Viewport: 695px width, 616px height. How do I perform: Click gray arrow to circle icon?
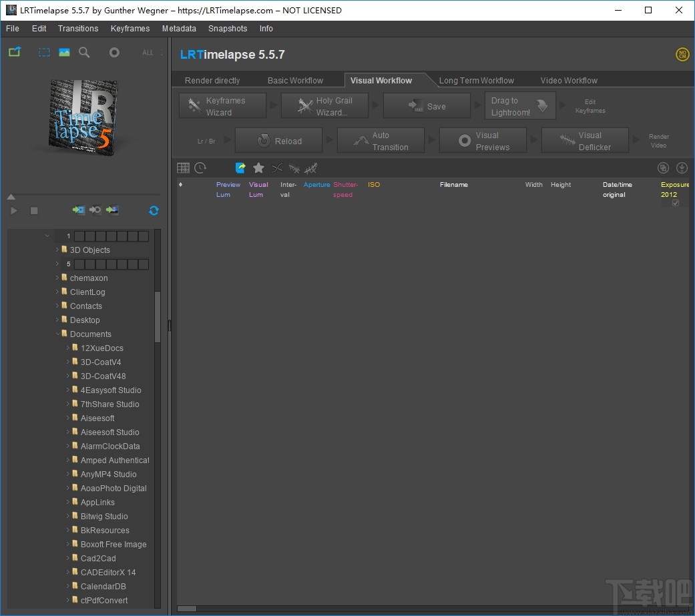95,210
